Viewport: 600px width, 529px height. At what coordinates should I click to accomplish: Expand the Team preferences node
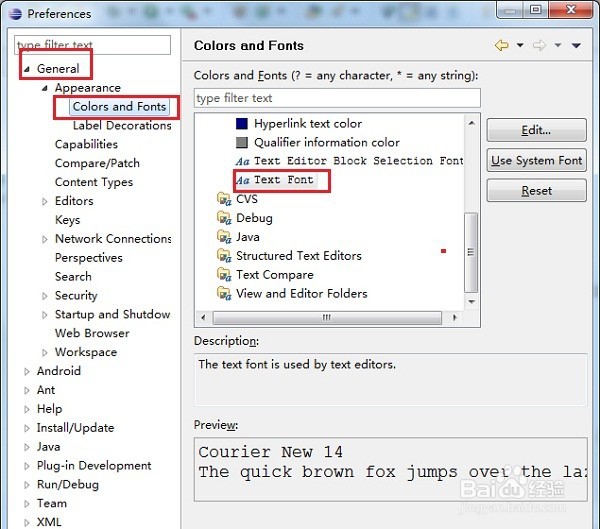[x=27, y=504]
